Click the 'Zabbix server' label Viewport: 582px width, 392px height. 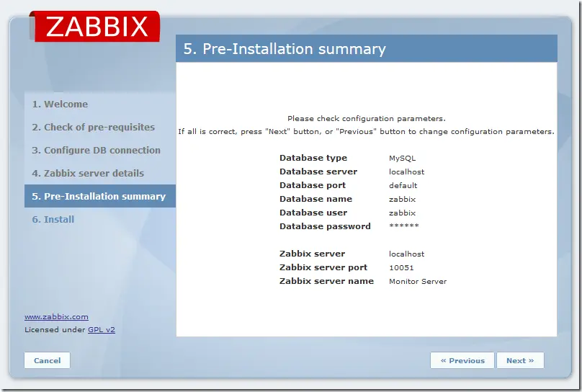(x=312, y=254)
